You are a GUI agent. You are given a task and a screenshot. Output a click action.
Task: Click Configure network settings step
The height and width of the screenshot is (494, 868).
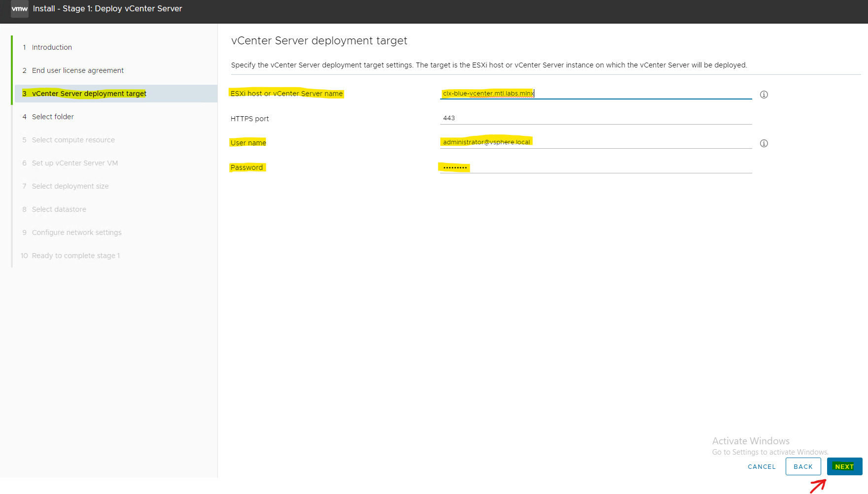[77, 232]
